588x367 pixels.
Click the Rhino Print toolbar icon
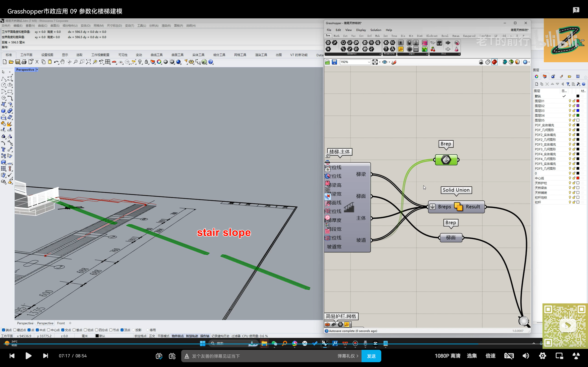[x=24, y=62]
